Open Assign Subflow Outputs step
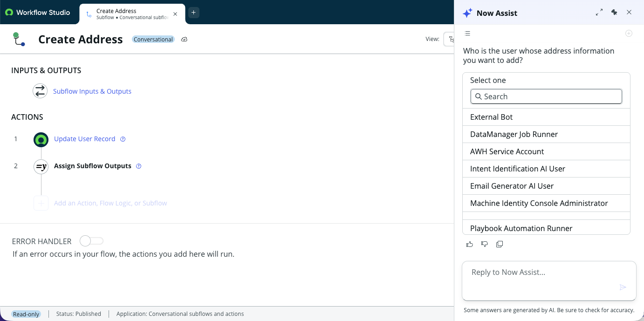This screenshot has height=321, width=644. 93,166
